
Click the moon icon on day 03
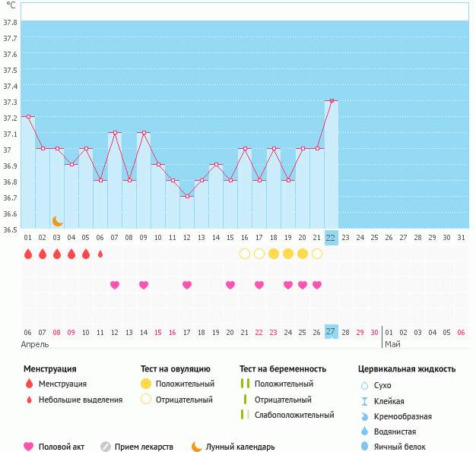[x=57, y=221]
